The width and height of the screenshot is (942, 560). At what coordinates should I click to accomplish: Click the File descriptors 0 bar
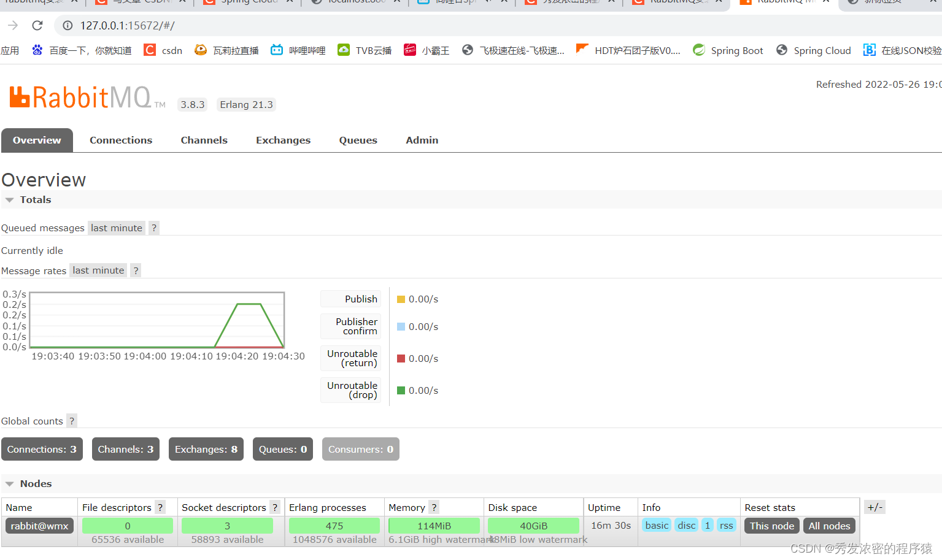click(128, 526)
